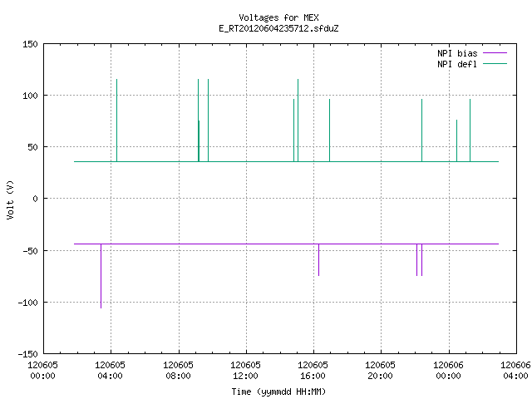Click the x-axis label 120605 12:00
This screenshot has height=399, width=532.
pyautogui.click(x=245, y=370)
